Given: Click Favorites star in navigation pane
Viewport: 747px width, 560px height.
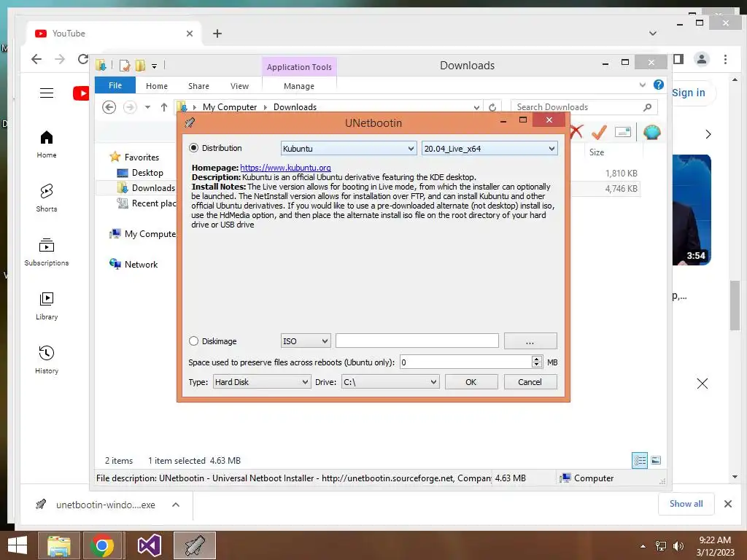Looking at the screenshot, I should point(115,157).
